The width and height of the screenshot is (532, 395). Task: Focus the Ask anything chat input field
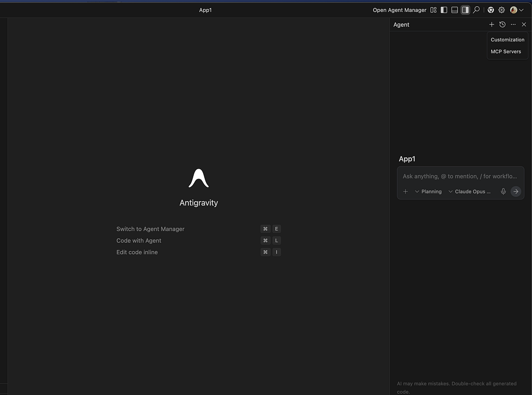pos(460,176)
